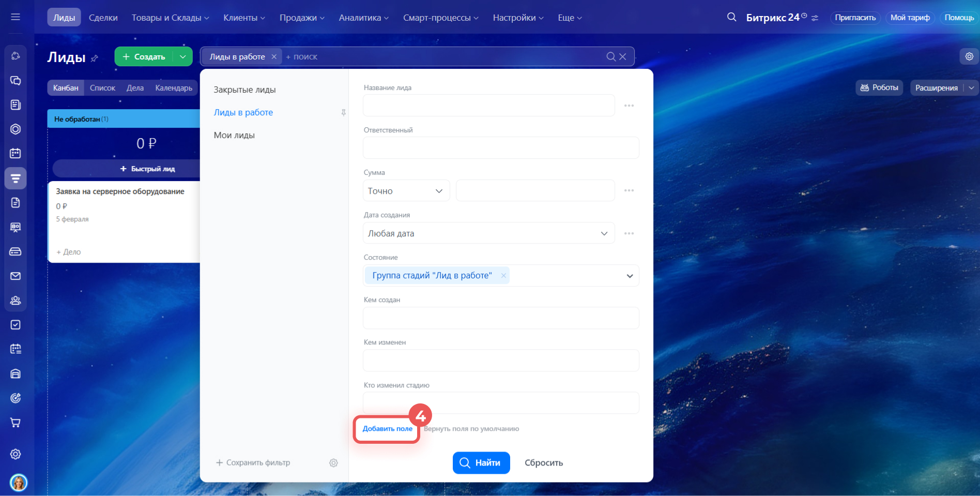Viewport: 980px width, 496px height.
Task: Open the mail icon in left sidebar
Action: [x=16, y=276]
